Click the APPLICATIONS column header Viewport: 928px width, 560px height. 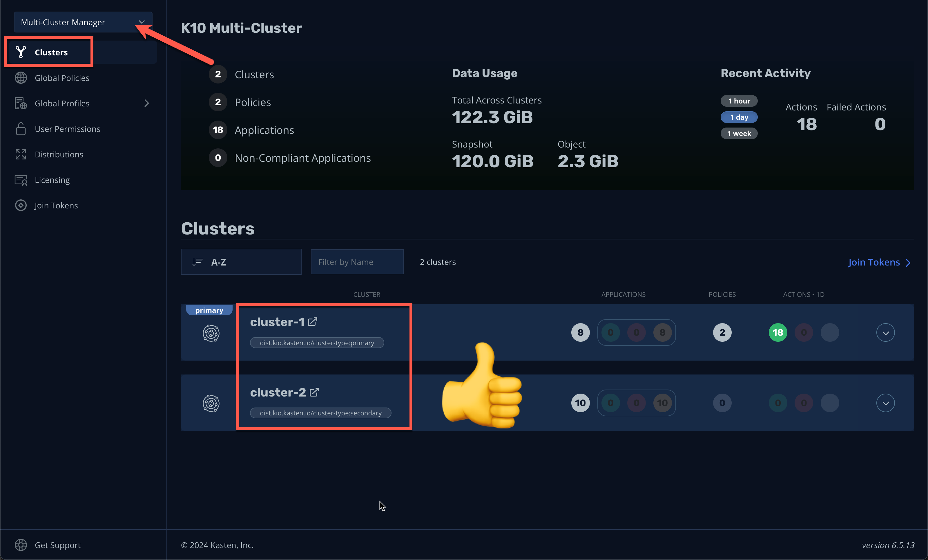coord(623,294)
